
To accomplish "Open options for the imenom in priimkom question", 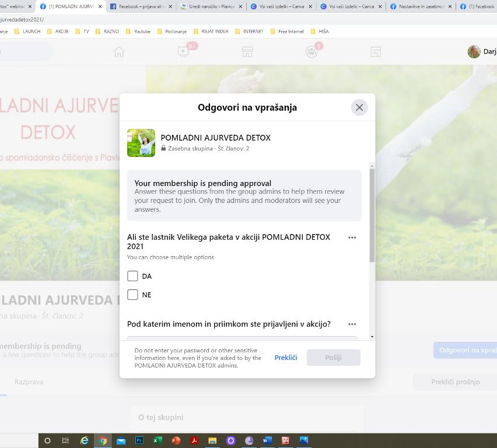I will point(352,324).
